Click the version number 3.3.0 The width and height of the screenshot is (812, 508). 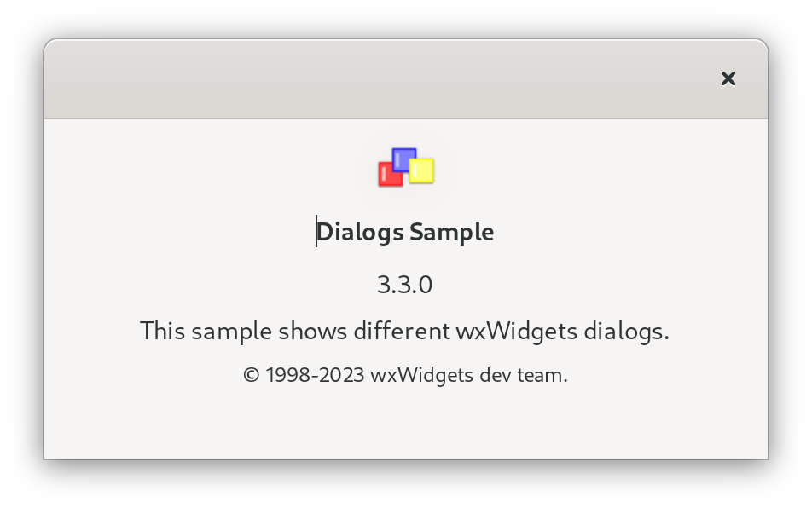tap(405, 285)
